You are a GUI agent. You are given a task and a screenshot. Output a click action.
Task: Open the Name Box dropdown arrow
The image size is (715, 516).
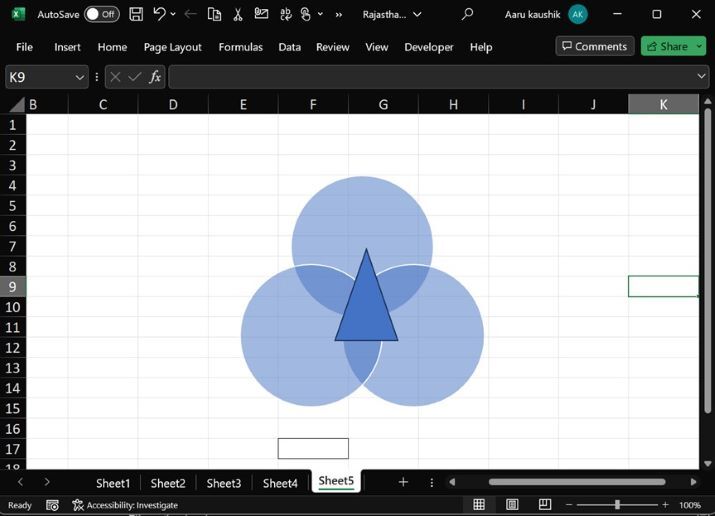79,77
